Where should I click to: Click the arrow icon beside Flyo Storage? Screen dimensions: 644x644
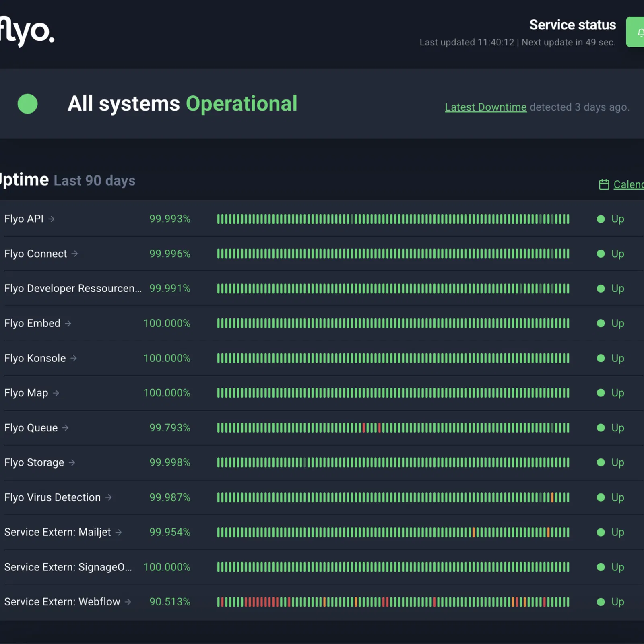point(72,462)
